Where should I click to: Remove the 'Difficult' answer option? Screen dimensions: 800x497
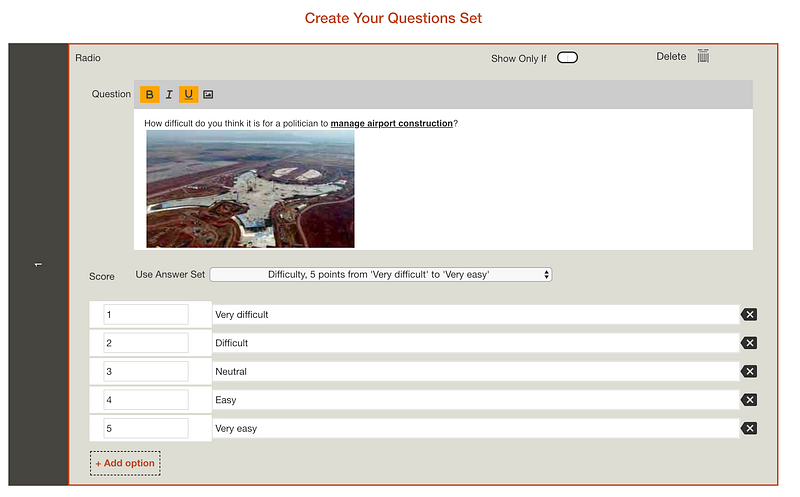749,343
